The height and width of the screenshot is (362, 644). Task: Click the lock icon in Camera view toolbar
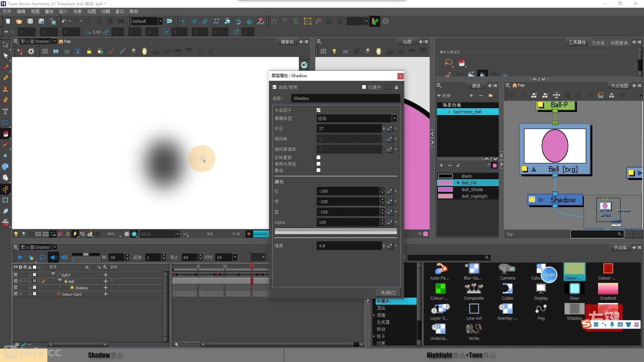(x=89, y=51)
